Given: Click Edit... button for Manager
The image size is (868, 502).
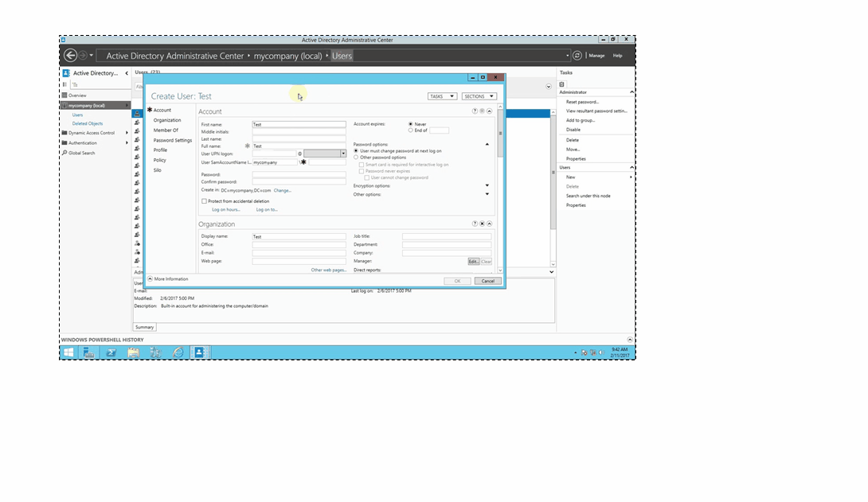Looking at the screenshot, I should 473,262.
